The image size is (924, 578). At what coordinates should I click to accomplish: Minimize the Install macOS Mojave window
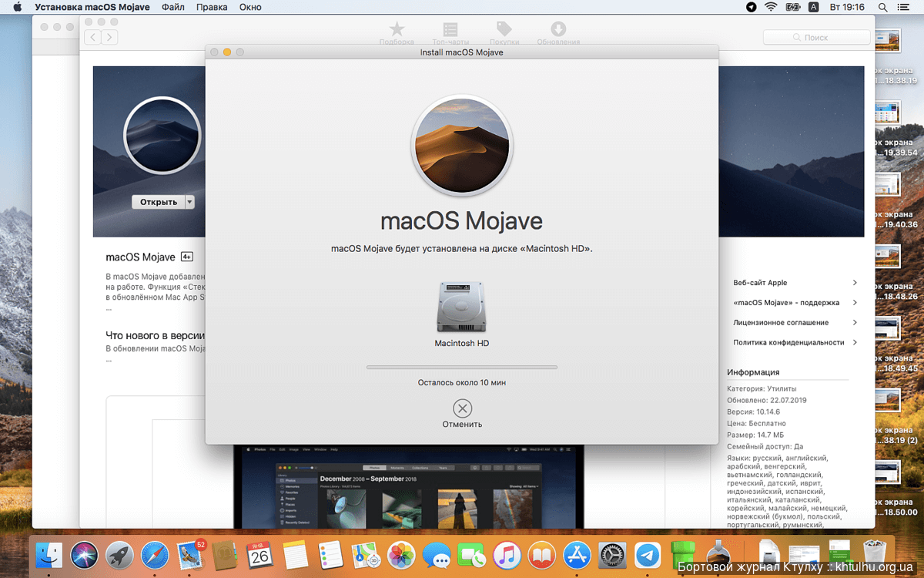pyautogui.click(x=227, y=52)
